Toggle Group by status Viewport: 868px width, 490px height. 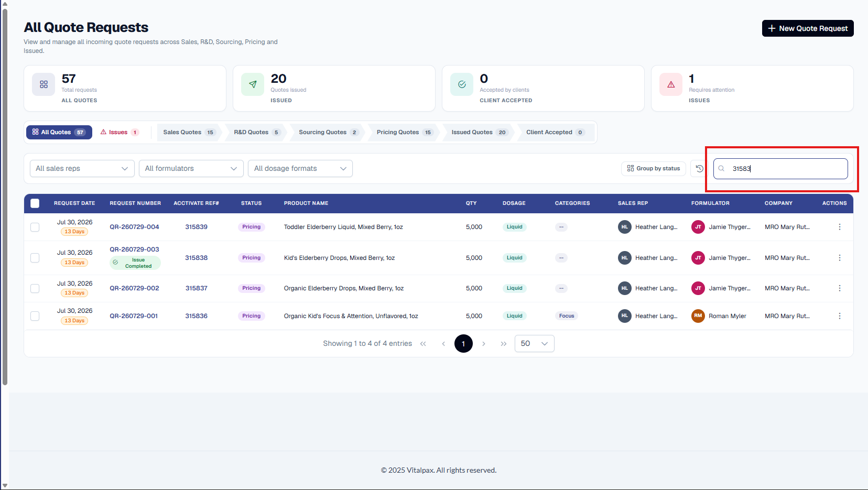coord(654,169)
